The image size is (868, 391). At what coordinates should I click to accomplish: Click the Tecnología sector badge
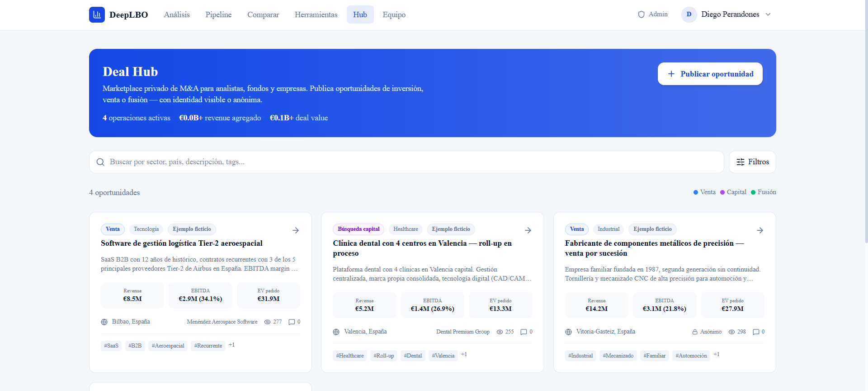(x=146, y=229)
